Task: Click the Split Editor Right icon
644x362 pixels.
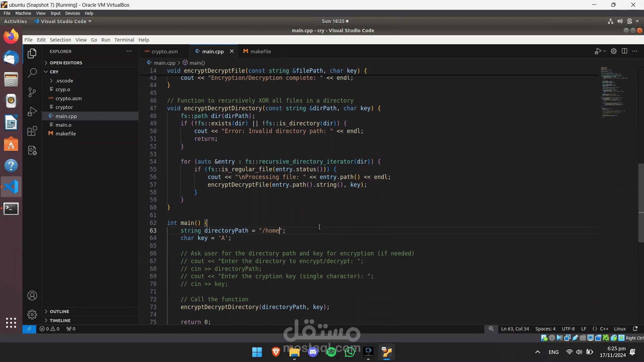Action: [x=624, y=51]
